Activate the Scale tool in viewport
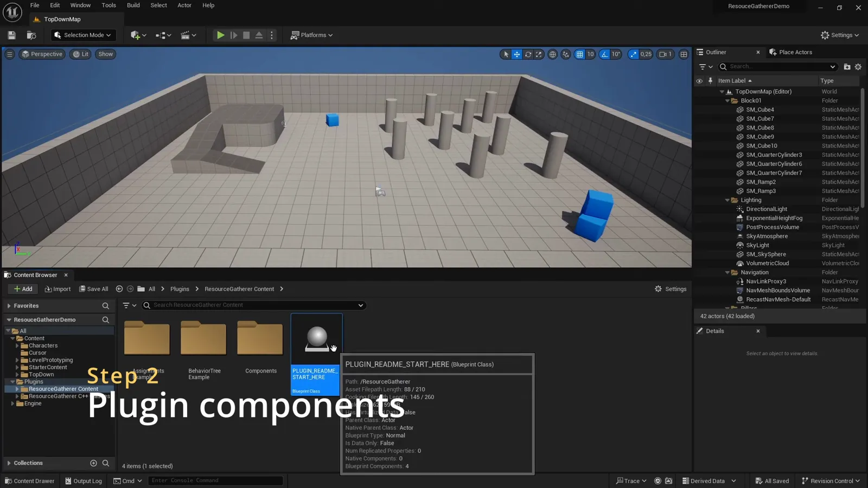The height and width of the screenshot is (488, 868). pos(539,54)
